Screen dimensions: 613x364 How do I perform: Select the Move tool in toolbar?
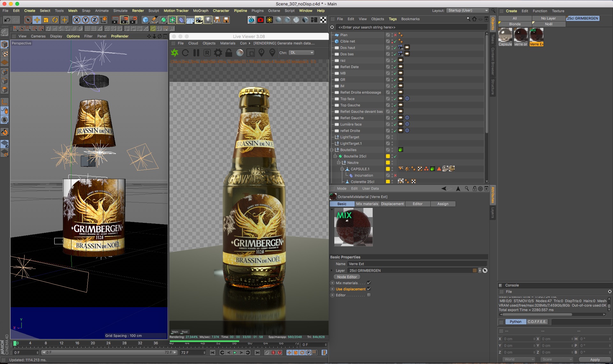pyautogui.click(x=37, y=20)
